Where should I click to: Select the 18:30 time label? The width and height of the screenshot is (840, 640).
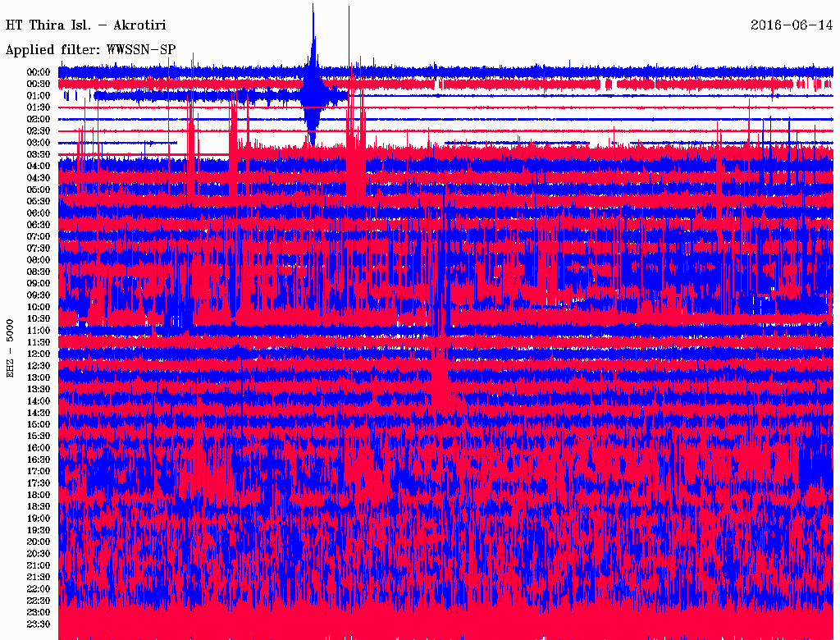click(x=39, y=506)
